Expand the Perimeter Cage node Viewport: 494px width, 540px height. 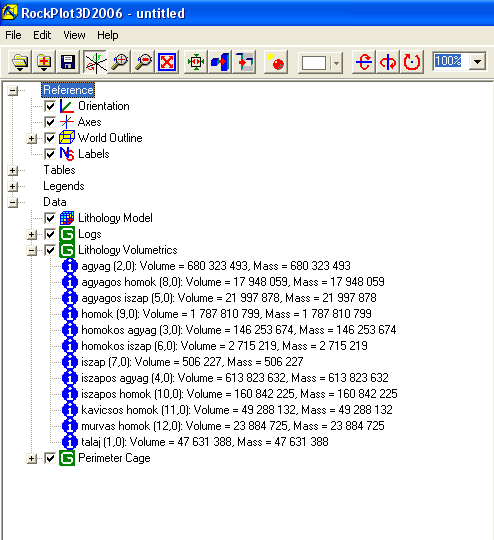32,459
